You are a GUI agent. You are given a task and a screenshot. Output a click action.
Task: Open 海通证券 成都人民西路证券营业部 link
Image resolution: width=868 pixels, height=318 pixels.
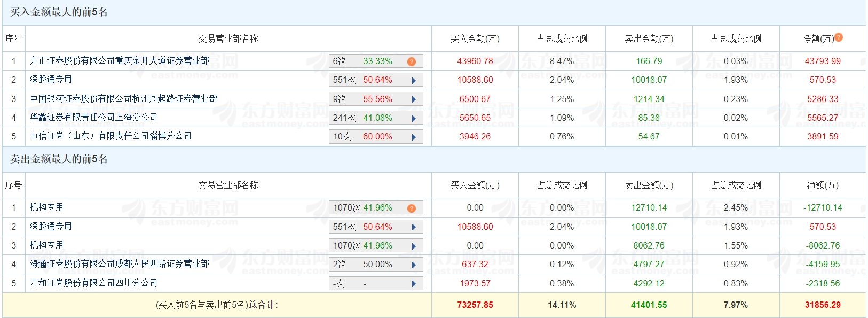120,264
